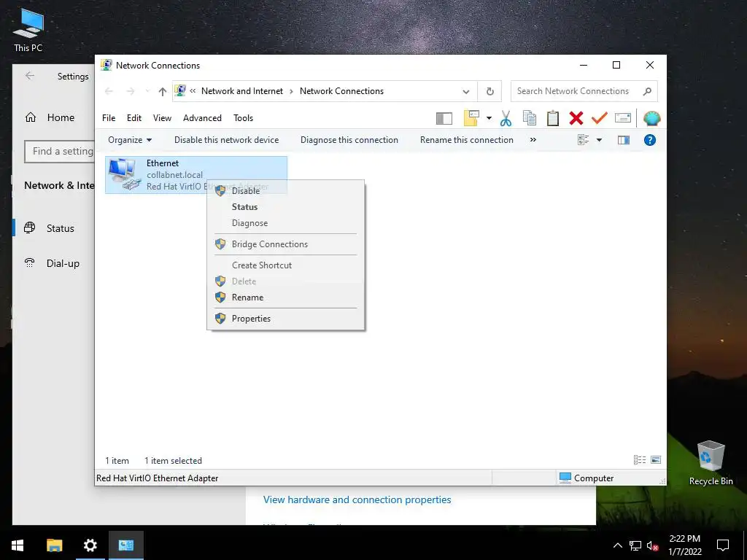Switch to large icons view in status bar
Screen dimensions: 747x560
[x=656, y=459]
